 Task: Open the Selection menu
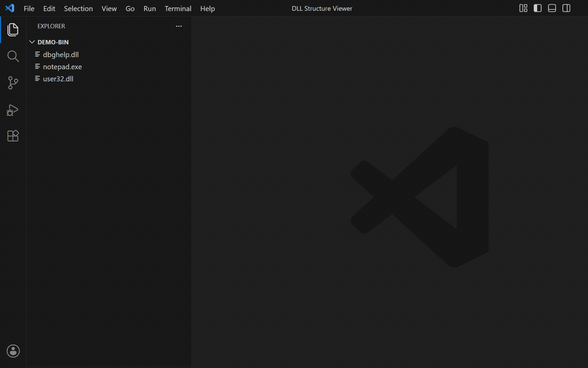pyautogui.click(x=78, y=8)
